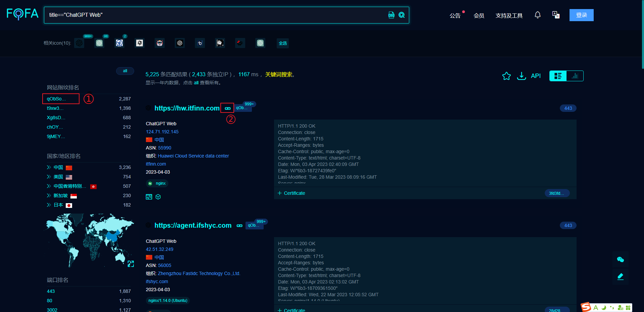Screen dimensions: 644x312
Task: Toggle the all data filter pill
Action: click(x=125, y=71)
